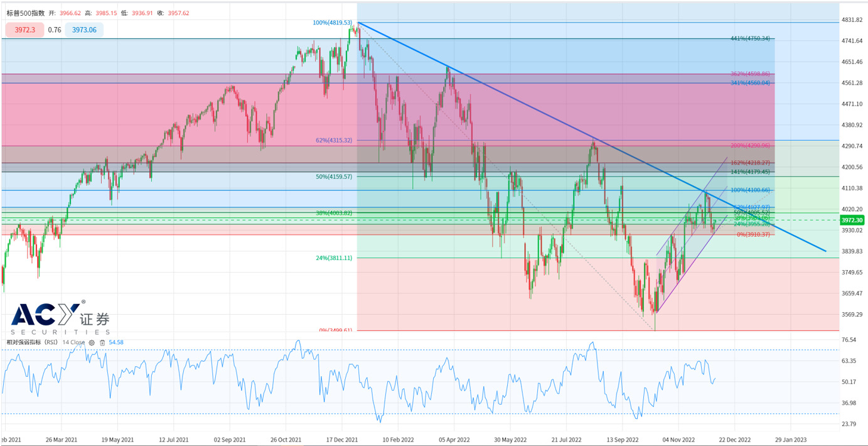The height and width of the screenshot is (446, 868).
Task: Click the 0%(3910.37) red Fibonacci label
Action: click(x=753, y=234)
